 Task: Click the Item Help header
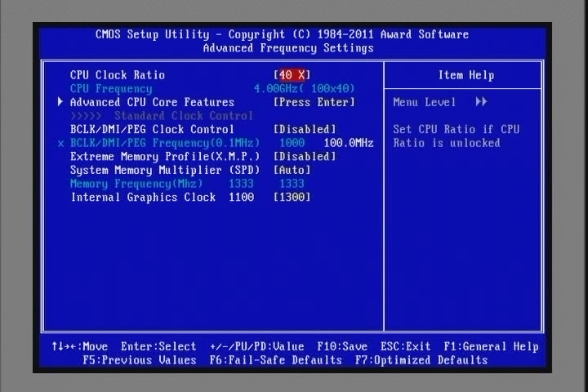[x=466, y=75]
